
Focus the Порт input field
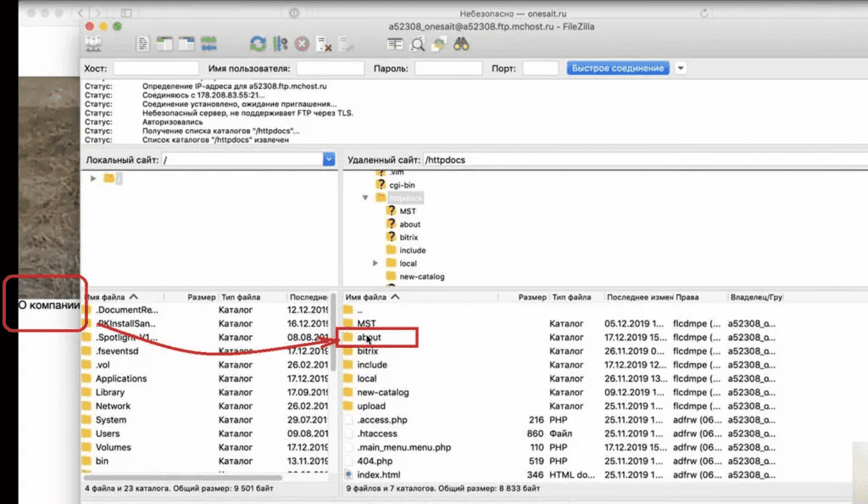point(540,68)
